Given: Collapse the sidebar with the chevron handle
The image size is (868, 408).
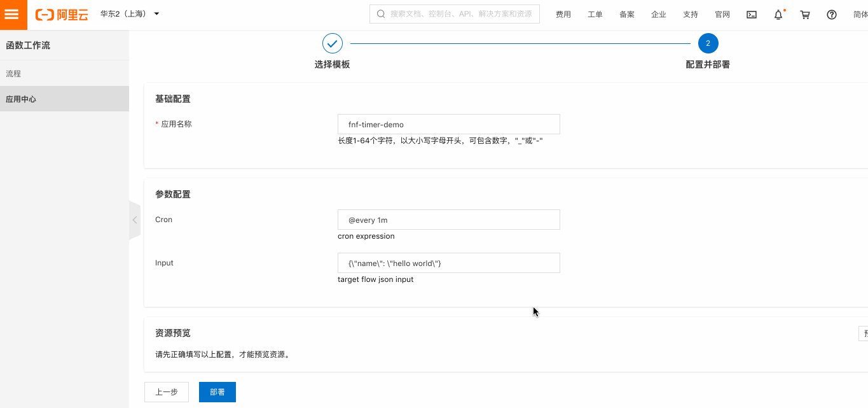Looking at the screenshot, I should click(134, 220).
